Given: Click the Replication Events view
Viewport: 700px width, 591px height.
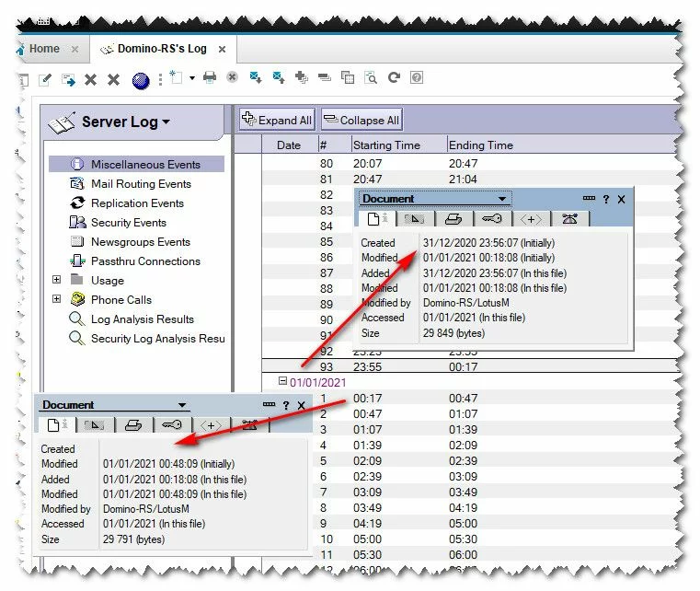Looking at the screenshot, I should (x=136, y=203).
